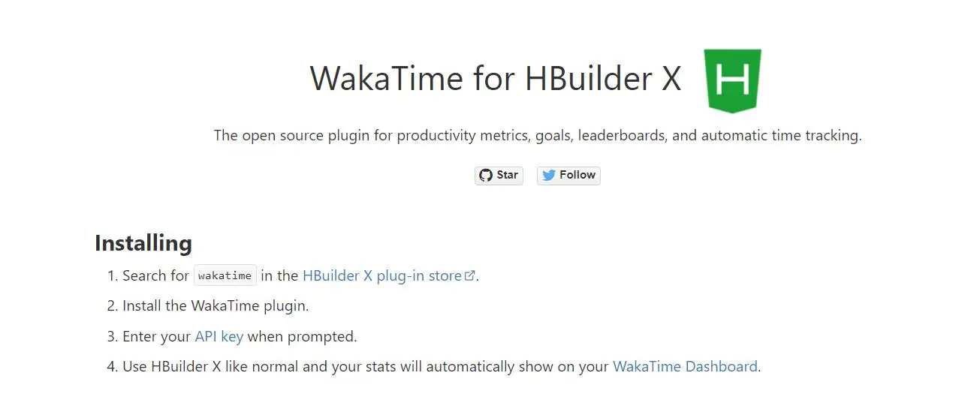Go to the WakaTime Dashboard link
Image resolution: width=980 pixels, height=400 pixels.
coord(685,367)
